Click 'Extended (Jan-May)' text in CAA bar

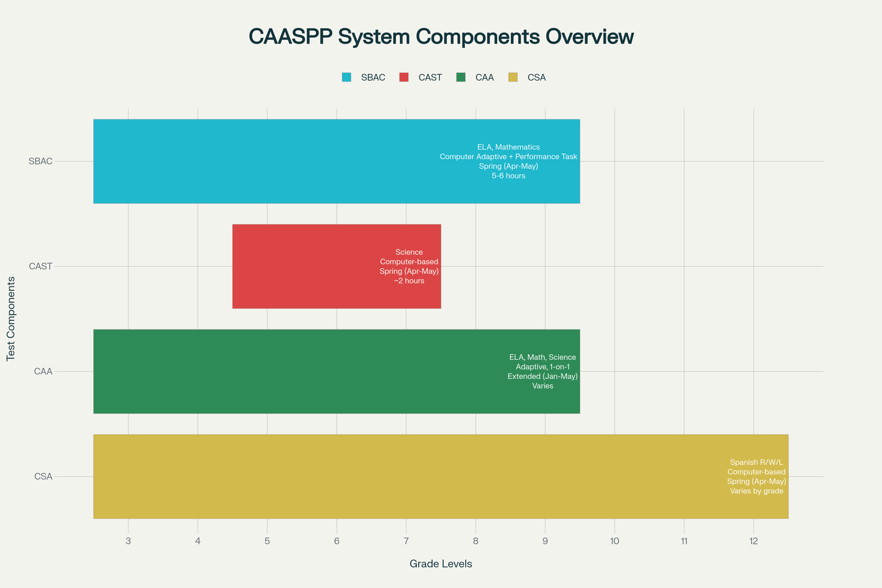pyautogui.click(x=542, y=376)
